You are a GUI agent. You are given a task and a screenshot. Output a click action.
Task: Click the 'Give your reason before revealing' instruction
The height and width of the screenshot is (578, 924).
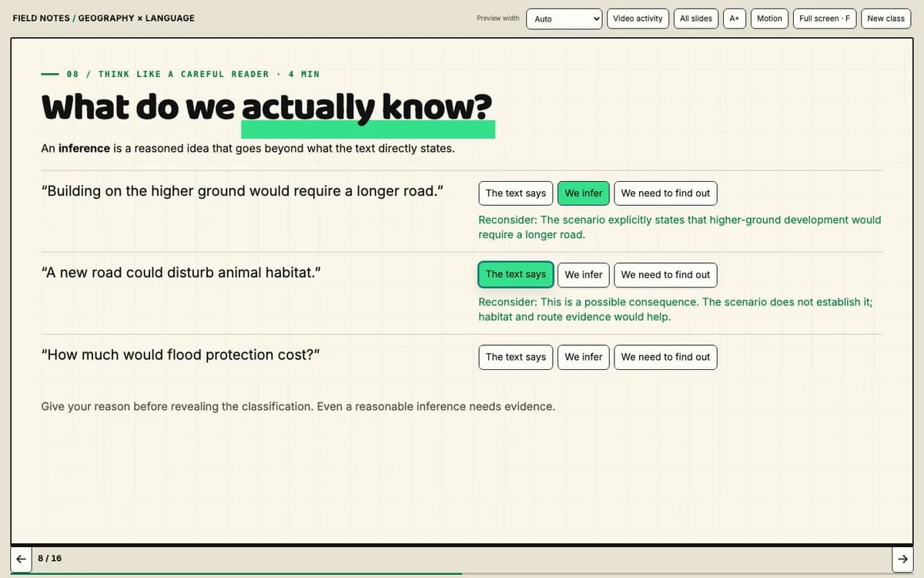298,406
